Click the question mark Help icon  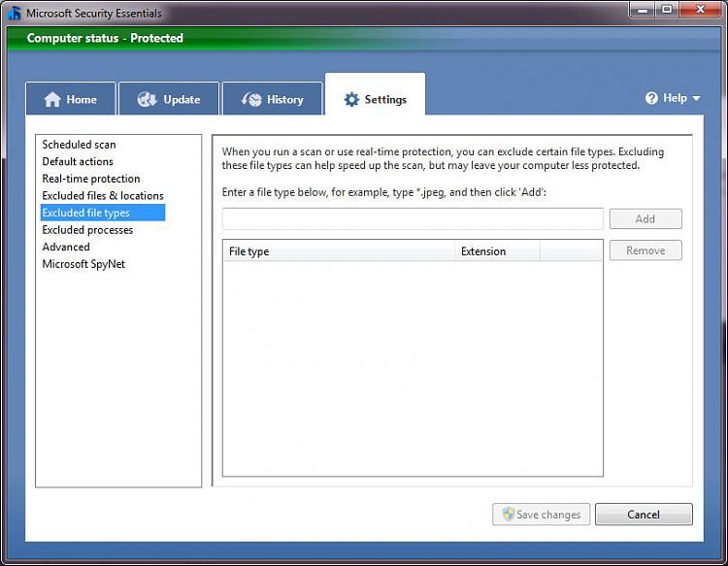[651, 98]
